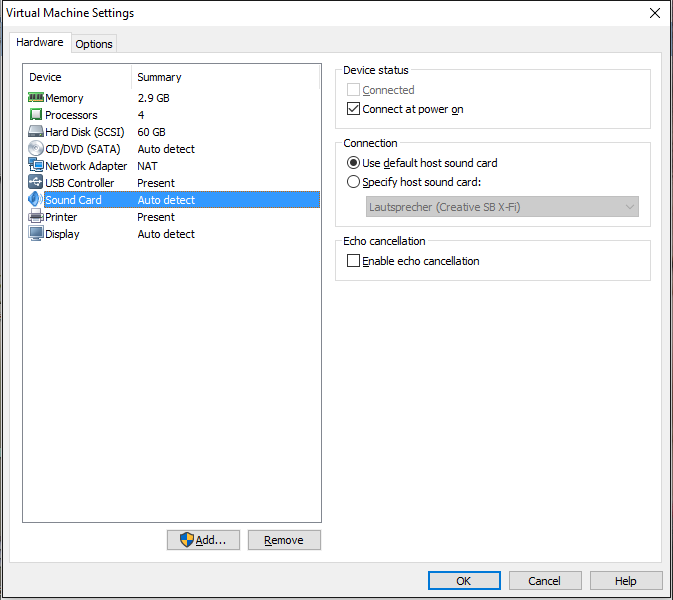The width and height of the screenshot is (673, 600).
Task: Click CD/DVD's Auto detect summary
Action: [x=166, y=149]
